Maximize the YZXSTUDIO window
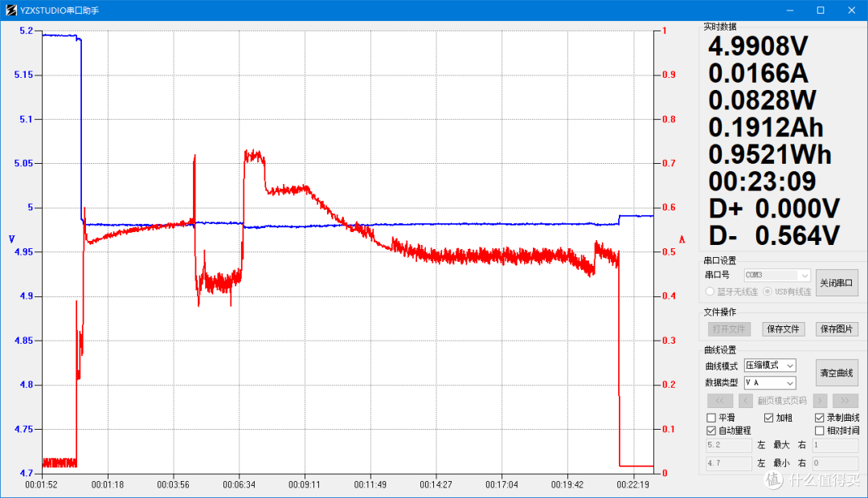868x498 pixels. tap(821, 10)
